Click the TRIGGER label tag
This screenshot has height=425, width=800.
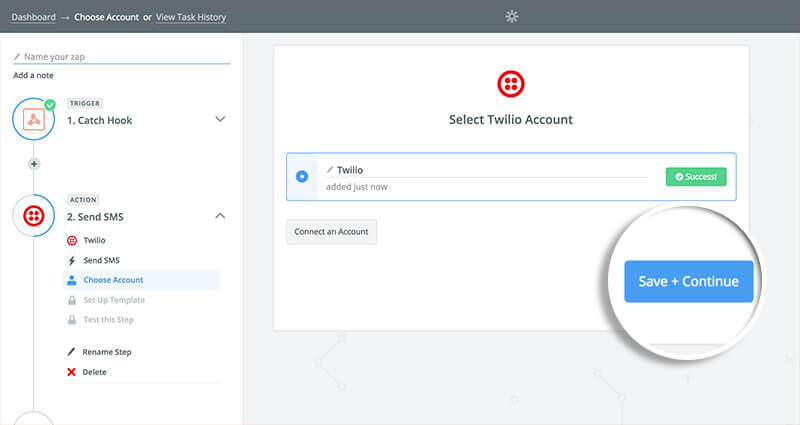click(85, 103)
